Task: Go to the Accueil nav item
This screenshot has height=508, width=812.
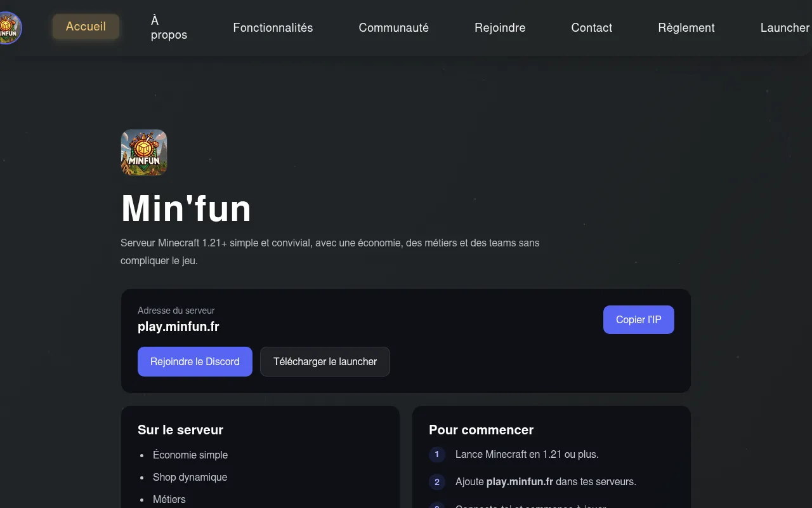Action: (86, 27)
